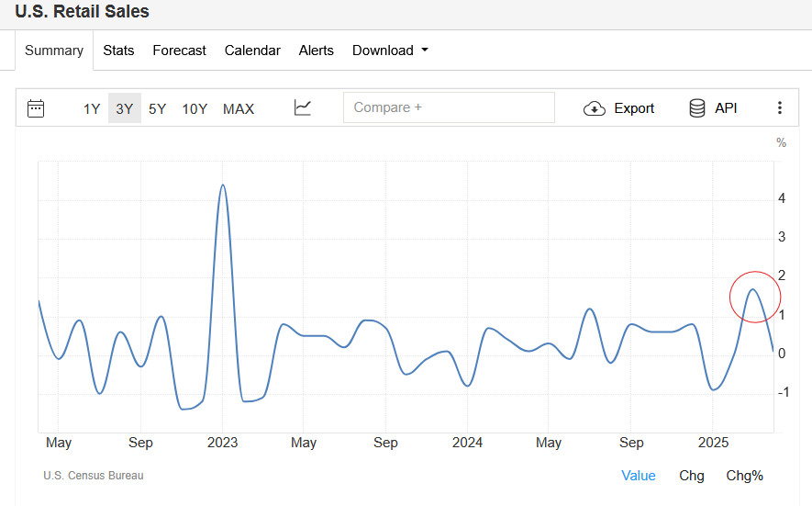Click the Export cloud download icon
Image resolution: width=812 pixels, height=506 pixels.
click(x=595, y=108)
